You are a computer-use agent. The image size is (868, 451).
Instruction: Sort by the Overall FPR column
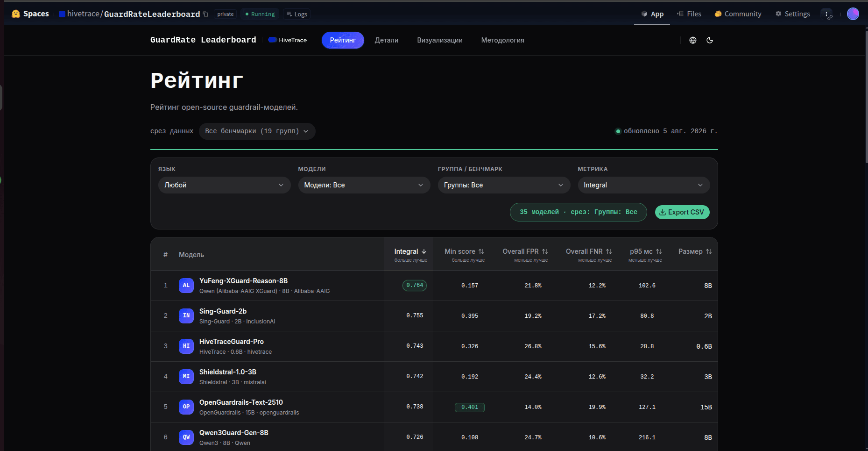[x=525, y=251]
